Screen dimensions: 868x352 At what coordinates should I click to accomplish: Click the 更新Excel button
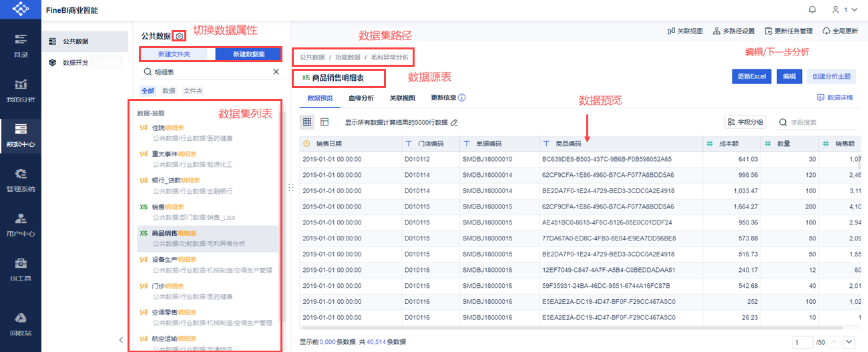tap(752, 76)
